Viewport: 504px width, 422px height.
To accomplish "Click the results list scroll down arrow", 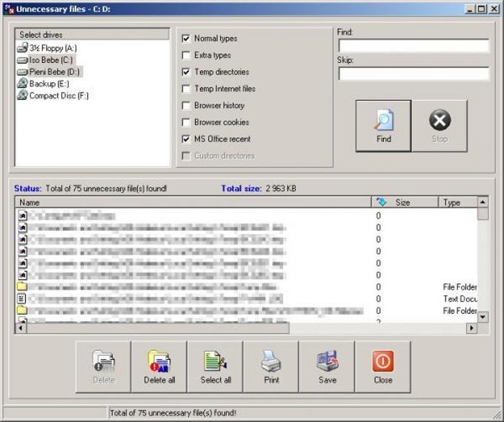I will coord(483,317).
